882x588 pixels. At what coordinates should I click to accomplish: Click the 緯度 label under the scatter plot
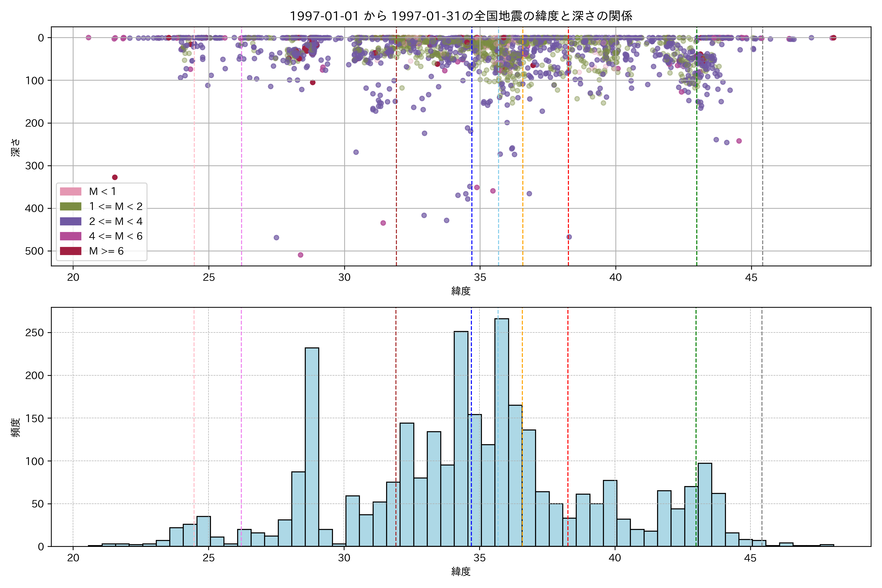point(461,291)
